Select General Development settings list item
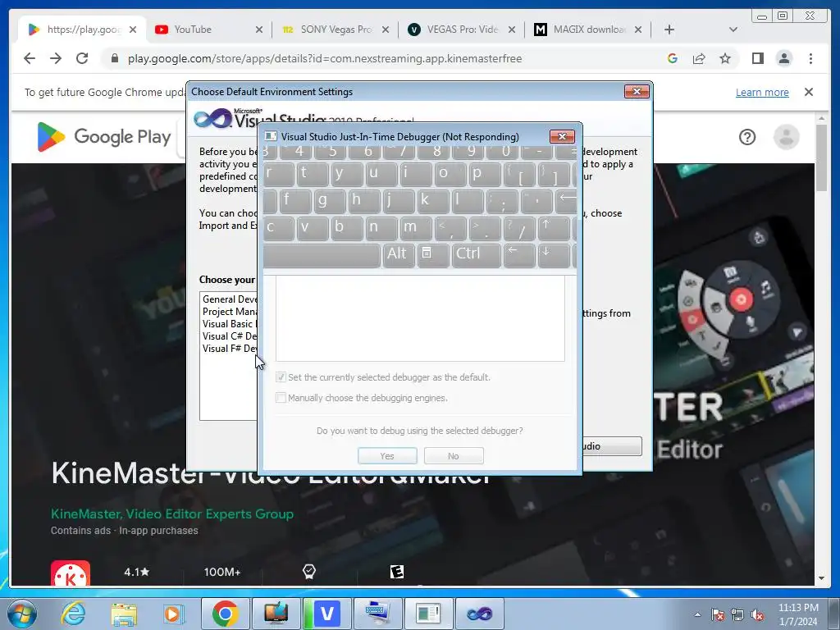 (230, 299)
